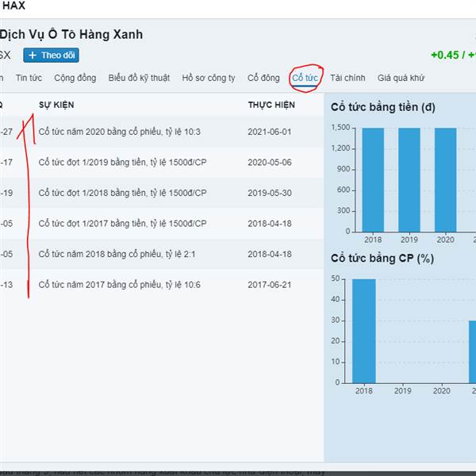Click the 'Cổ tức bằng CP (%)' chart title

(382, 259)
